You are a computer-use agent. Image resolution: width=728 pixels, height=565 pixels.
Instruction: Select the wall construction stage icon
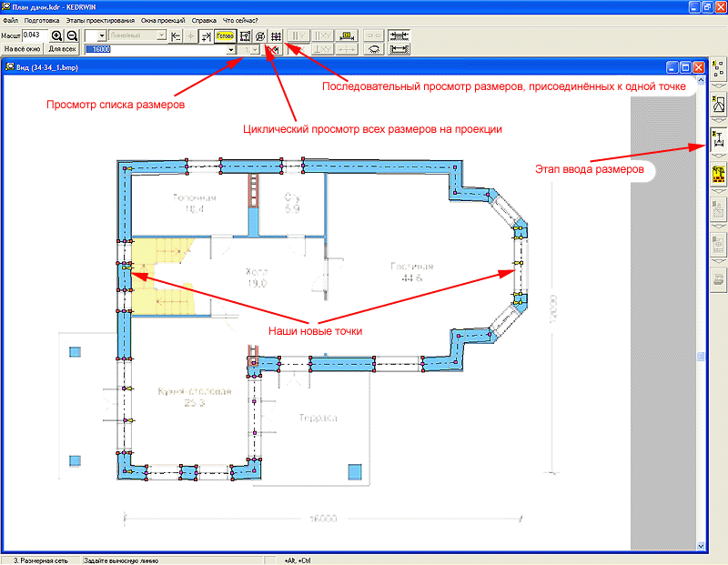coord(718,173)
